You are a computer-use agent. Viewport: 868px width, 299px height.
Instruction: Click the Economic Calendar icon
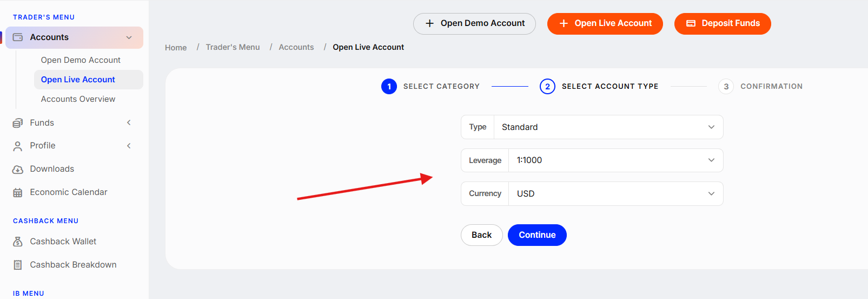pos(18,193)
